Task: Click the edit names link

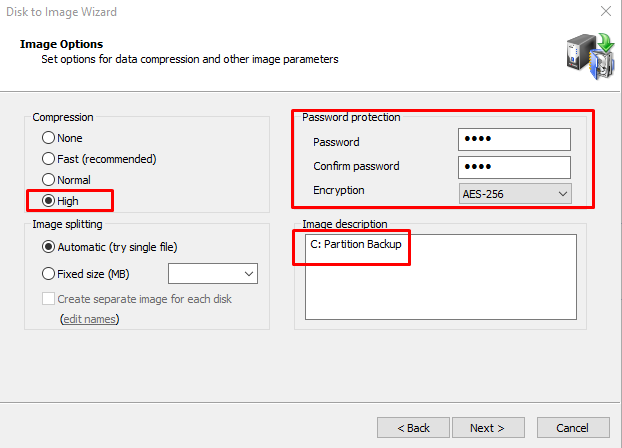Action: tap(90, 319)
